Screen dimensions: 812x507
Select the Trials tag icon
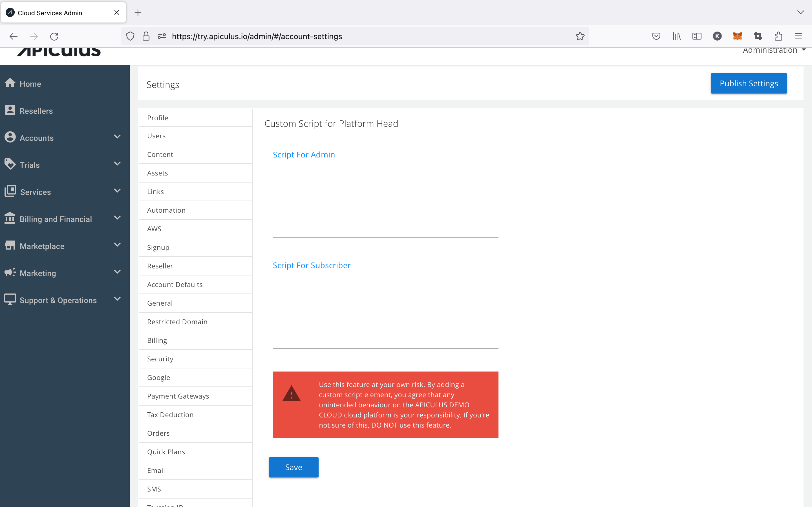click(10, 164)
